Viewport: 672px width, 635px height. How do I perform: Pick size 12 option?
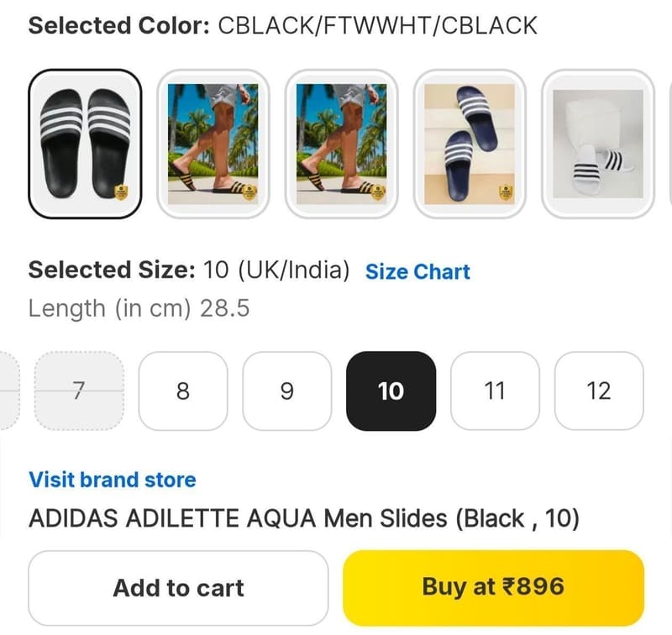pyautogui.click(x=599, y=391)
